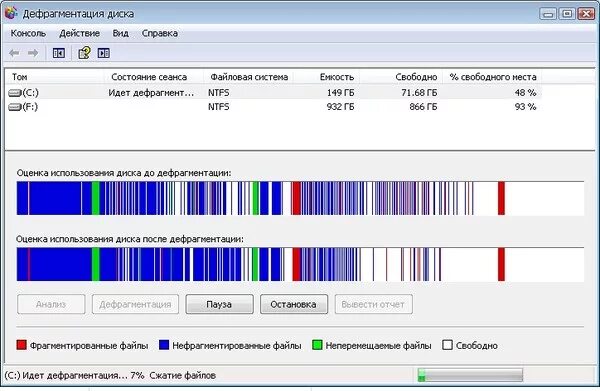
Task: Sort by % свободного места header
Action: tap(492, 77)
